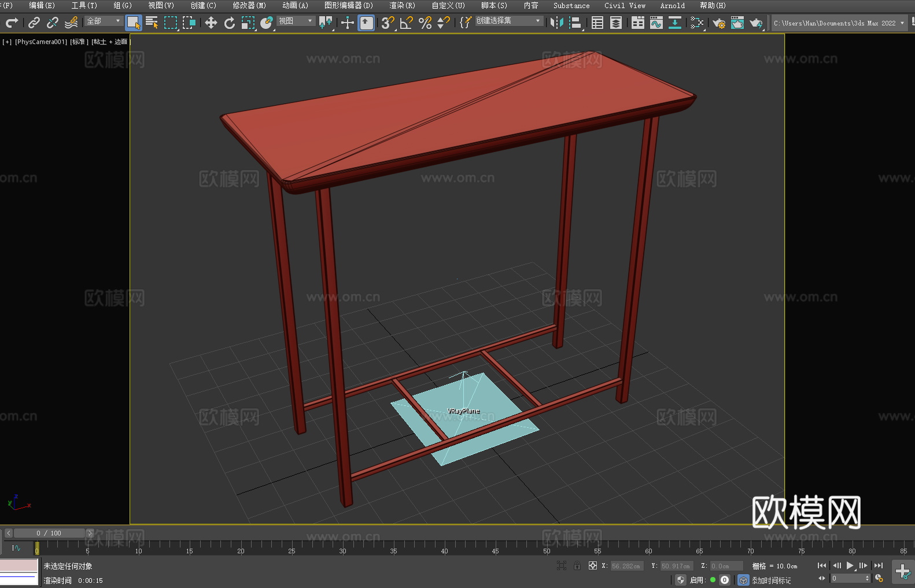This screenshot has height=588, width=915.
Task: Select the Place object tool
Action: pyautogui.click(x=267, y=23)
